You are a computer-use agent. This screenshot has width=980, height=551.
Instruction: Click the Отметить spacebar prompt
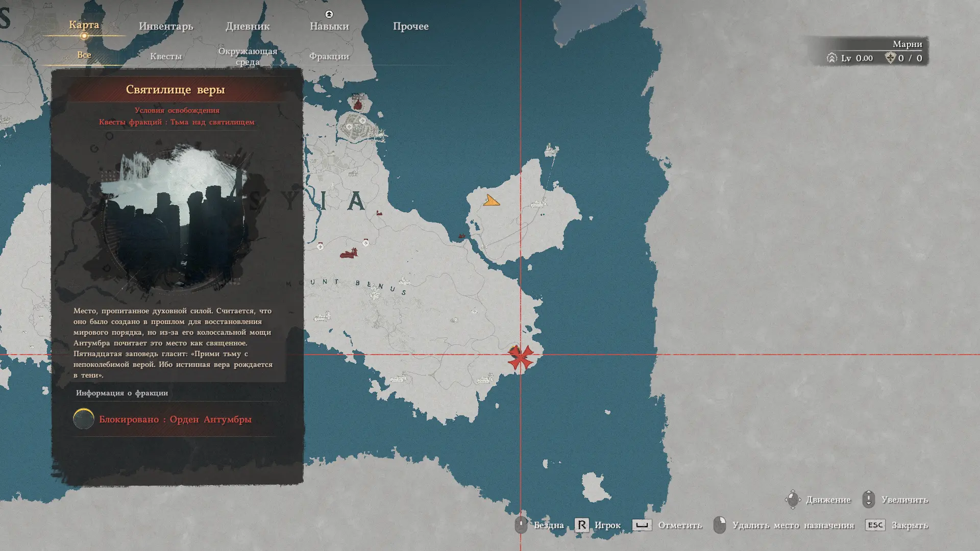pyautogui.click(x=642, y=525)
